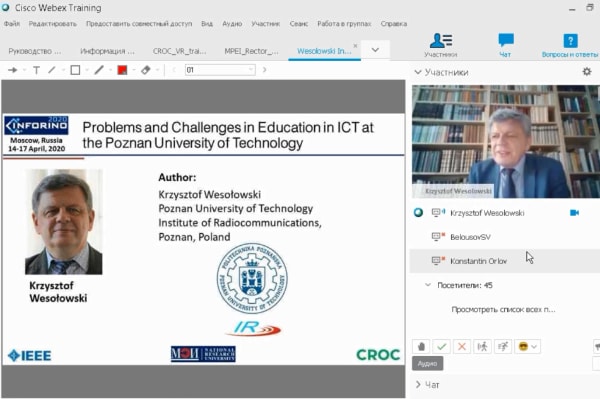Click BelousovSV's muted device icon
This screenshot has height=399, width=600.
pyautogui.click(x=438, y=236)
